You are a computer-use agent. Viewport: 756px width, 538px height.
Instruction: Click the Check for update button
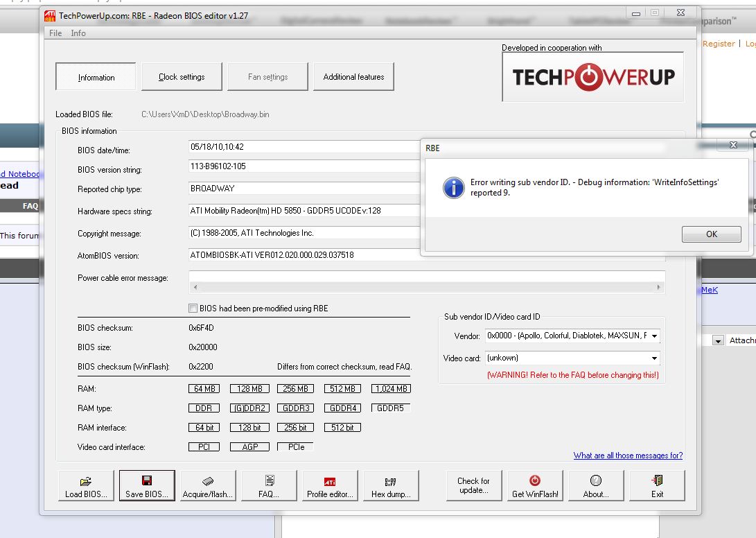click(473, 485)
